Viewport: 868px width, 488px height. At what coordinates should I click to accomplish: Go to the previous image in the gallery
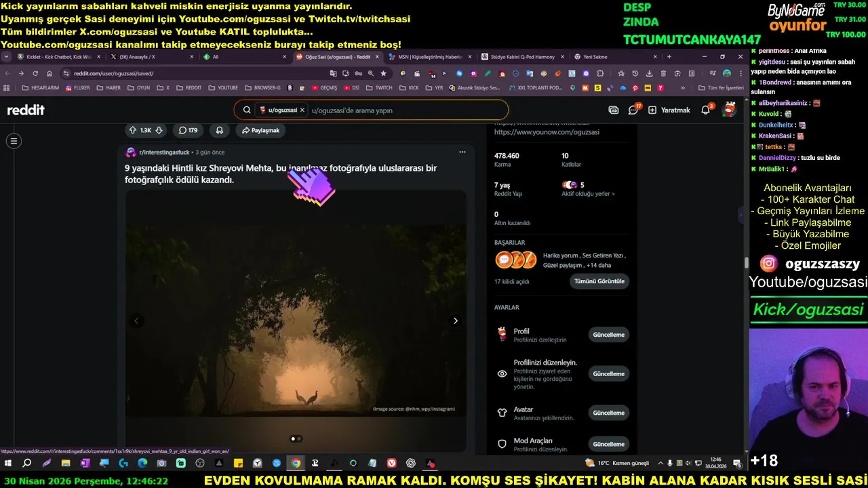pos(136,321)
